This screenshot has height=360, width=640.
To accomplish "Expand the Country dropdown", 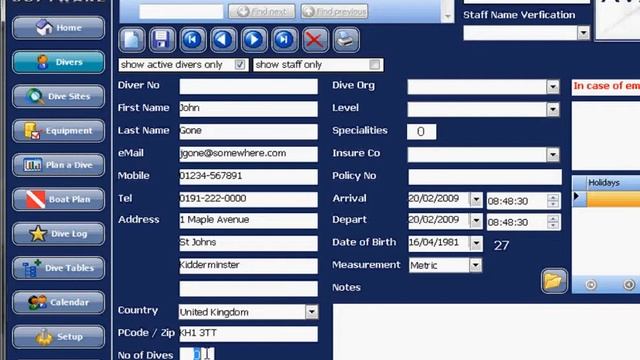I will (x=311, y=312).
